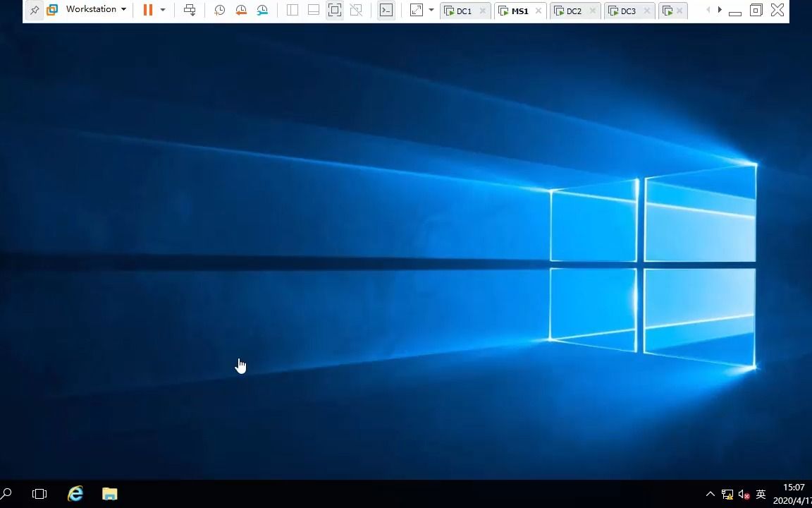
Task: Open the snapshot manager
Action: [x=262, y=10]
